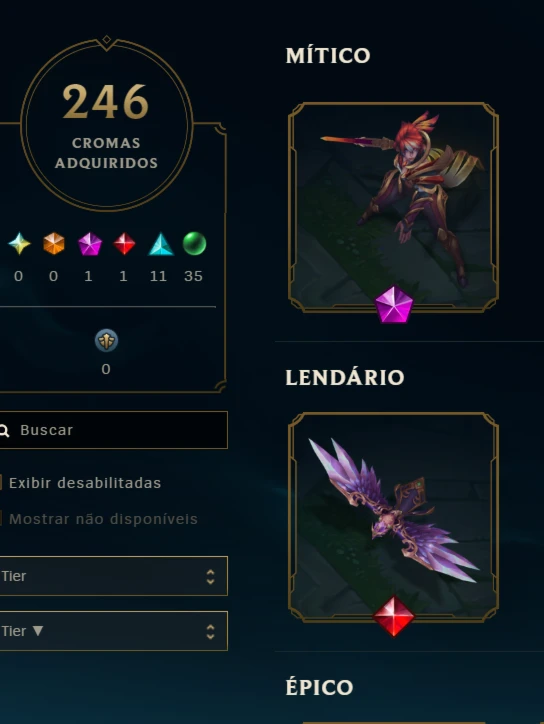Open the Lendário purple winged chroma thumbnail
The image size is (544, 724).
tap(393, 517)
